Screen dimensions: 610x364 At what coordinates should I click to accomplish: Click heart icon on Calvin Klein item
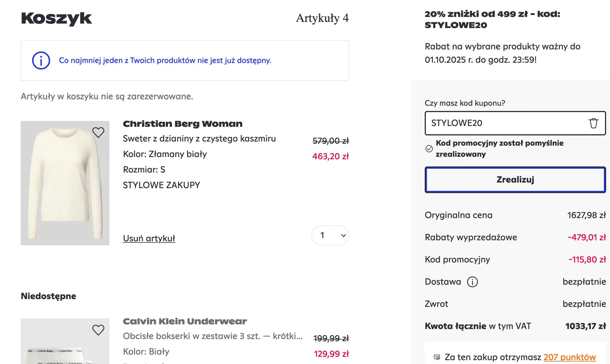98,330
